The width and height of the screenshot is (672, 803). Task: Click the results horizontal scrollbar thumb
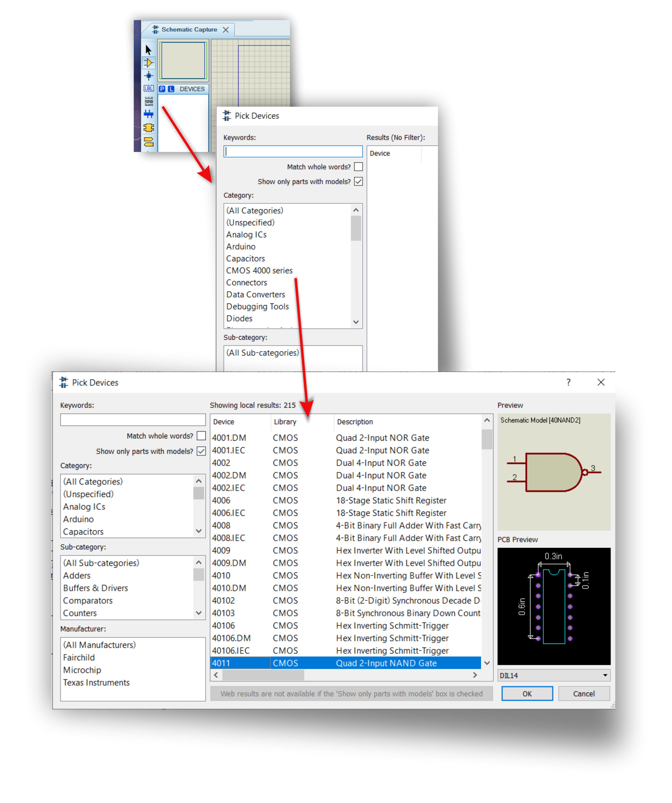(263, 675)
